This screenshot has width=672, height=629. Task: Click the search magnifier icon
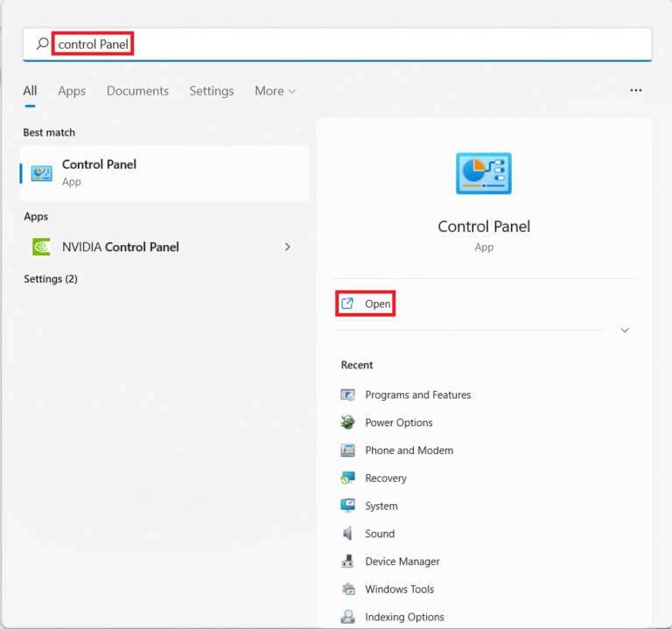click(42, 43)
